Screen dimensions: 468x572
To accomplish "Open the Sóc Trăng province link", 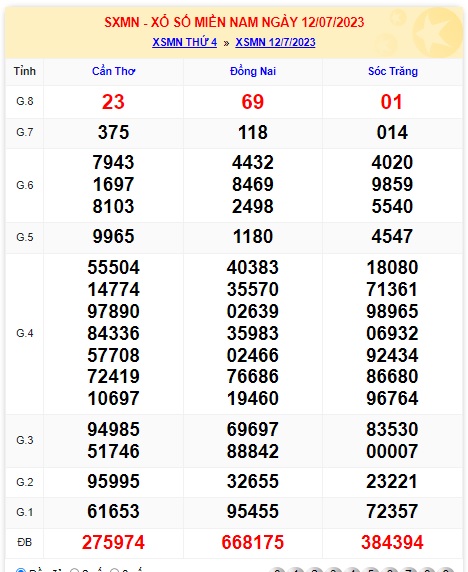I will pos(392,71).
